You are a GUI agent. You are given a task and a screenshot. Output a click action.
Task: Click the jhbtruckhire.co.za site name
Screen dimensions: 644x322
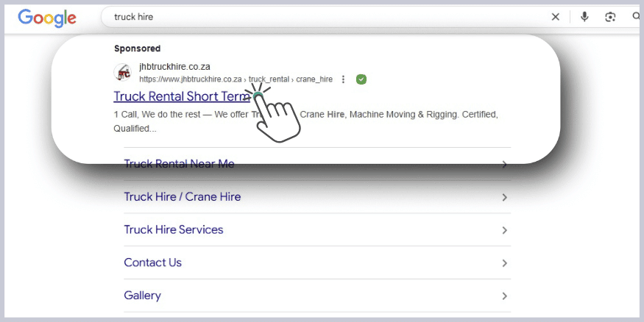coord(174,67)
